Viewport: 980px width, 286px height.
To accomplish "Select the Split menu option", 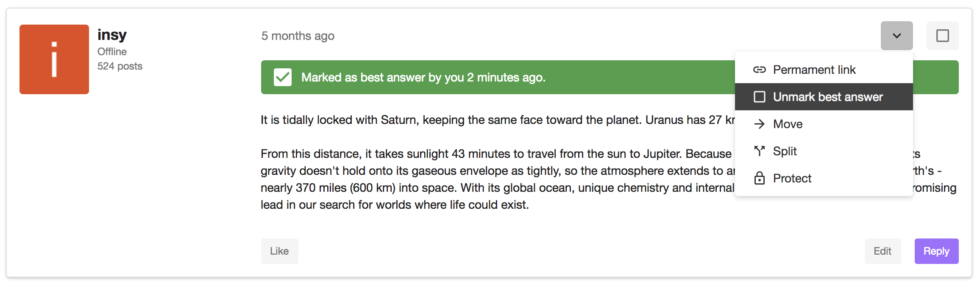I will coord(785,151).
